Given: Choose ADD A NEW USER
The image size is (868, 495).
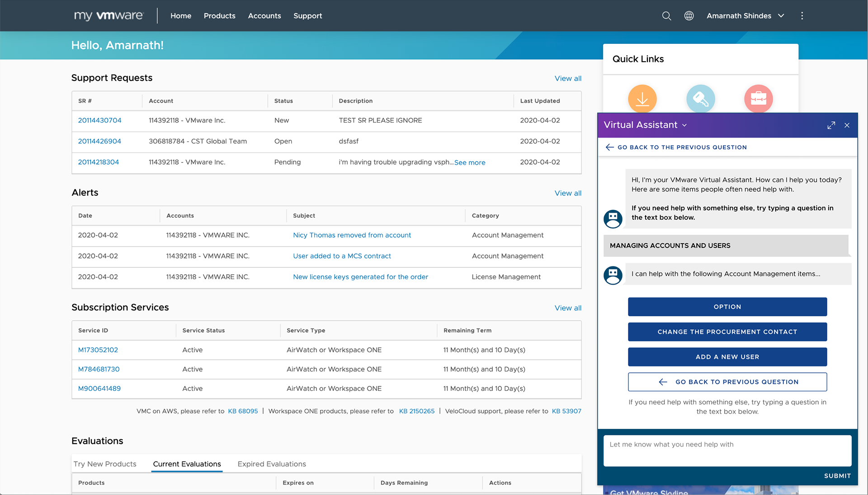Looking at the screenshot, I should click(x=727, y=357).
